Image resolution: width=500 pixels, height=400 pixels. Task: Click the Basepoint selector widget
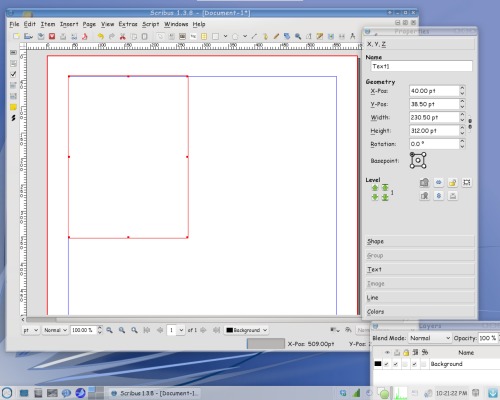point(418,160)
